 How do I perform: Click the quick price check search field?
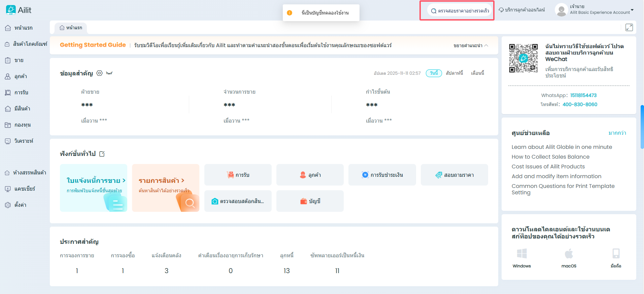(460, 11)
